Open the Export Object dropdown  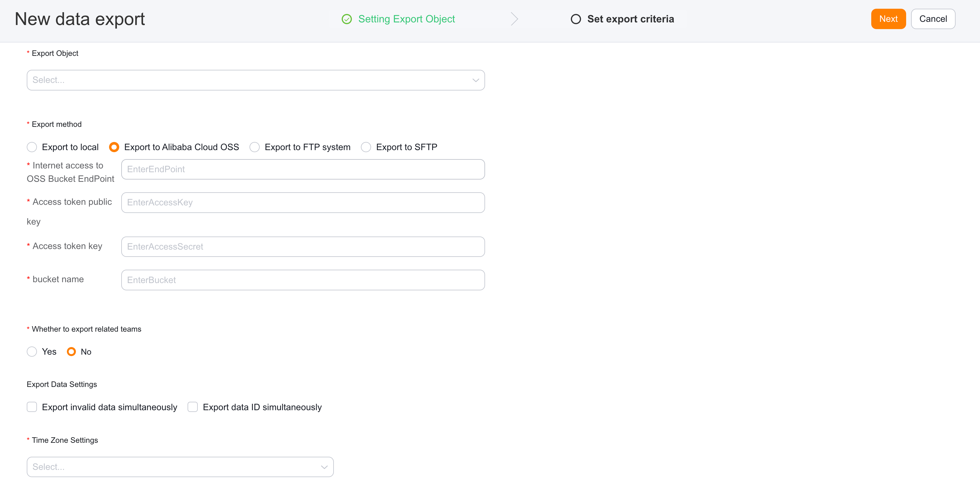(256, 80)
